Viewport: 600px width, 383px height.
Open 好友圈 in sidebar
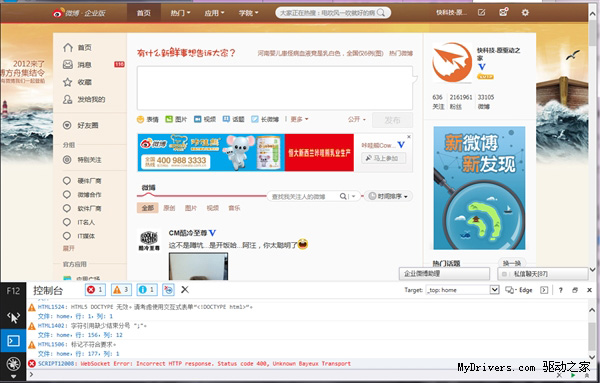(81, 125)
